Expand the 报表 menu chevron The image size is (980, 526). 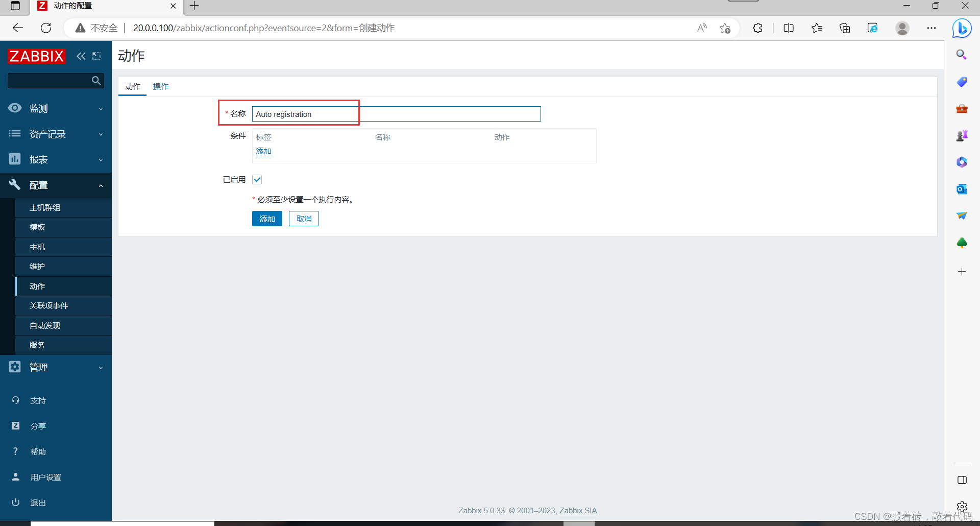tap(101, 160)
